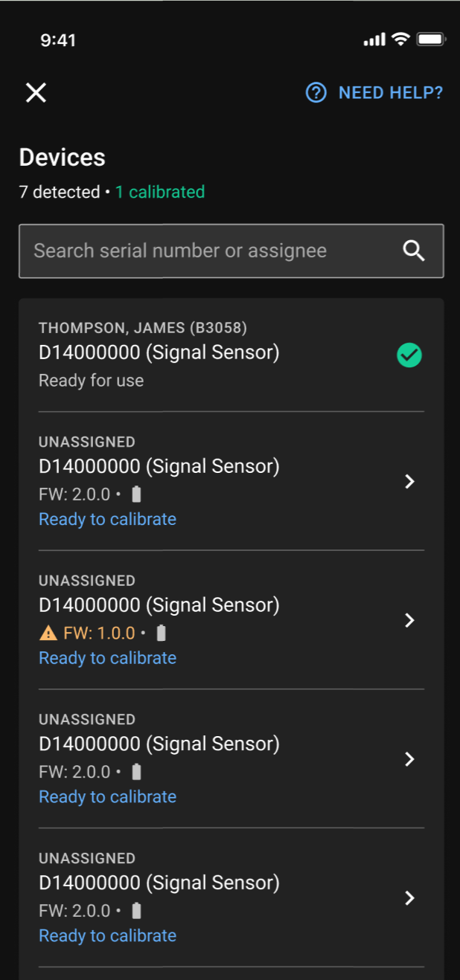
Task: Open the NEED HELP? link
Action: [x=390, y=93]
